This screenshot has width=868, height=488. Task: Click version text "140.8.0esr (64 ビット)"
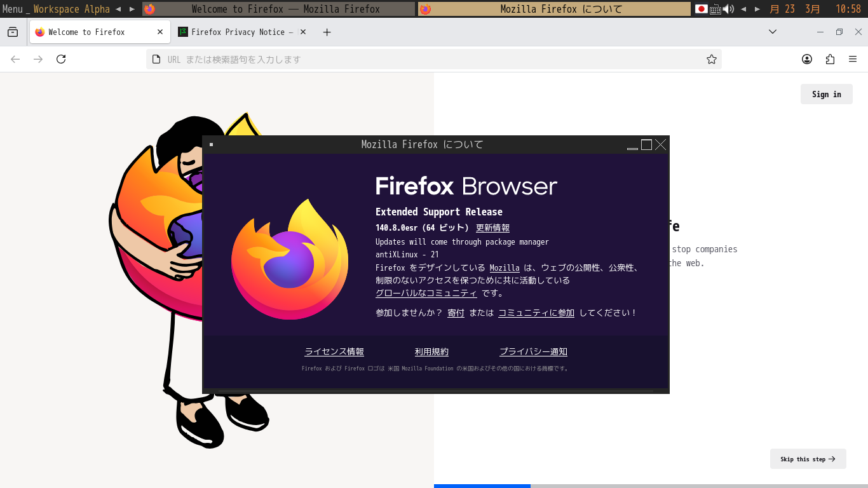pos(422,227)
